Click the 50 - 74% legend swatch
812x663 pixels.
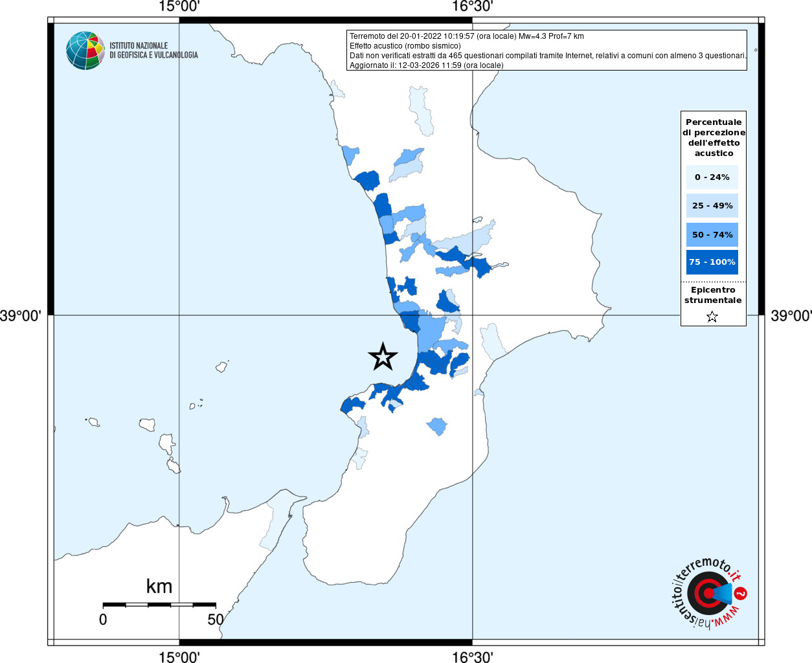click(712, 234)
